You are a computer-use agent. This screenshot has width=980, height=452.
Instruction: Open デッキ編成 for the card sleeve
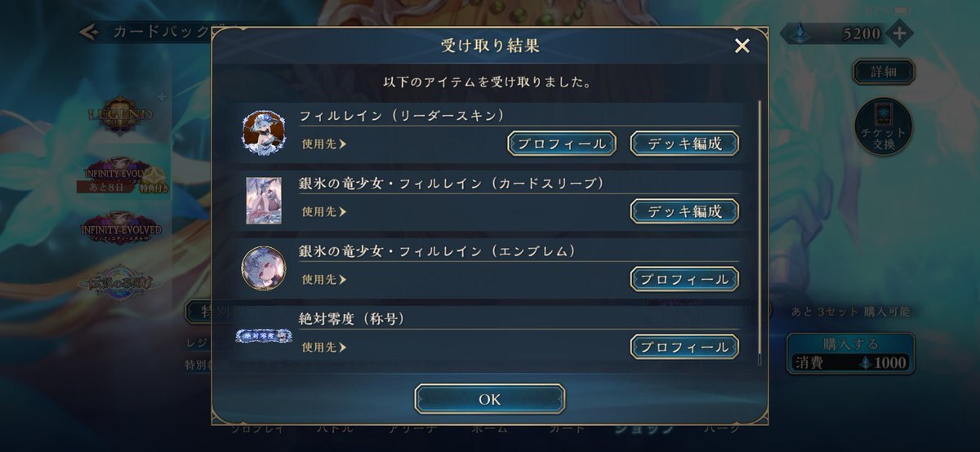coord(684,211)
